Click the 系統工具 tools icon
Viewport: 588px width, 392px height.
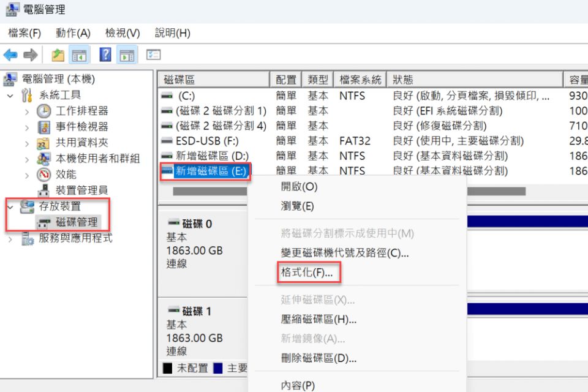(x=26, y=96)
